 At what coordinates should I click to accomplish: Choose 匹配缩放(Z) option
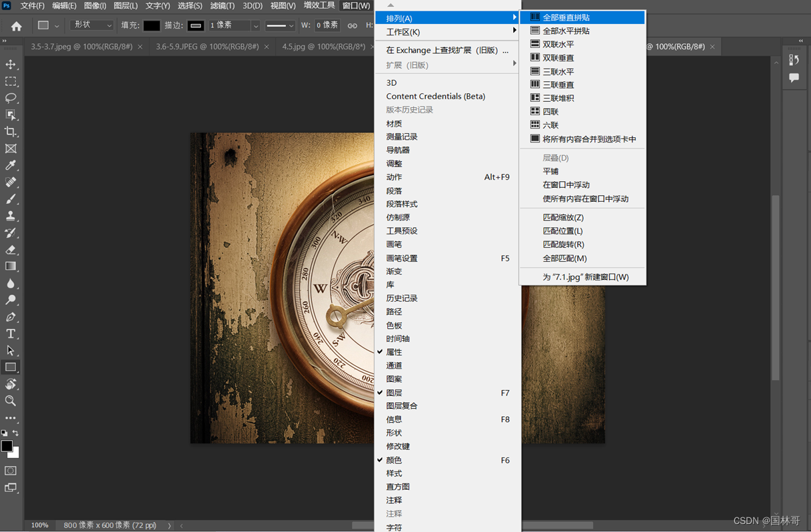pos(582,218)
